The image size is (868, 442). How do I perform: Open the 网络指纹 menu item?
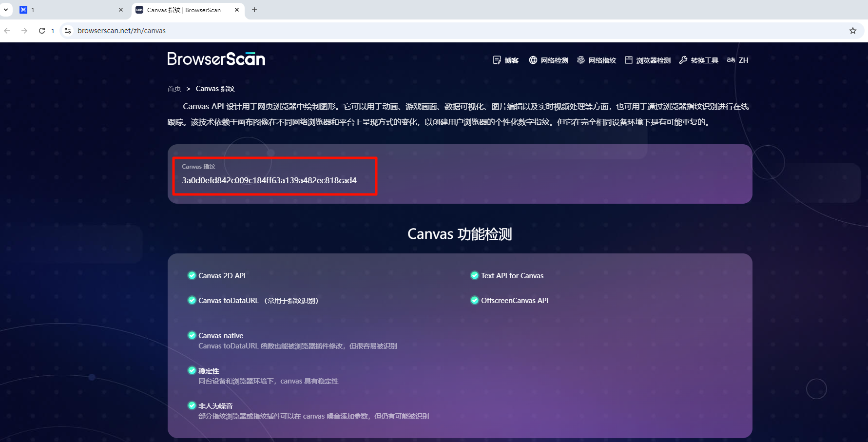(597, 60)
